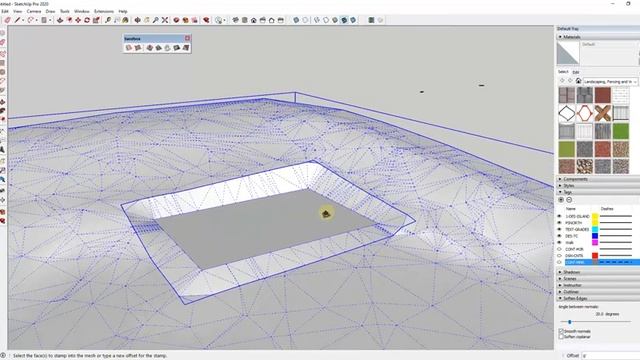640x360 pixels.
Task: Toggle the Smooth normals checkbox
Action: [561, 331]
